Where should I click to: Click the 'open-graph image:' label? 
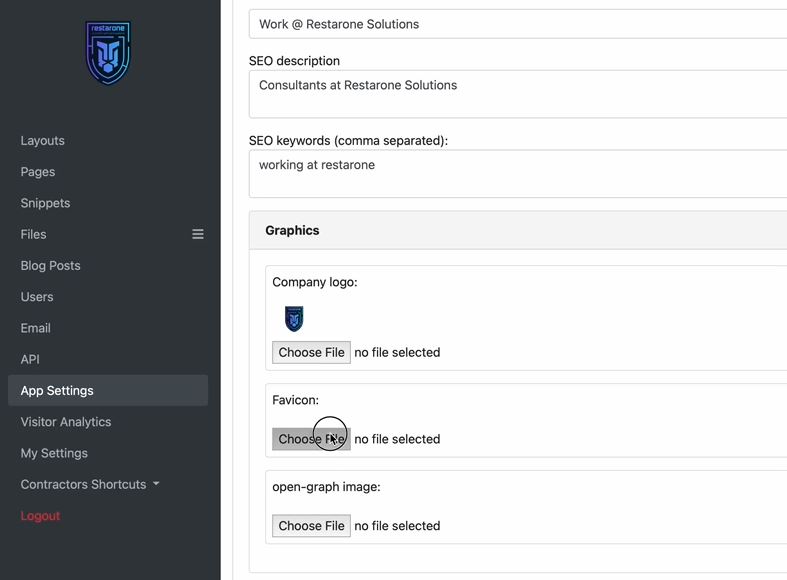click(x=326, y=487)
